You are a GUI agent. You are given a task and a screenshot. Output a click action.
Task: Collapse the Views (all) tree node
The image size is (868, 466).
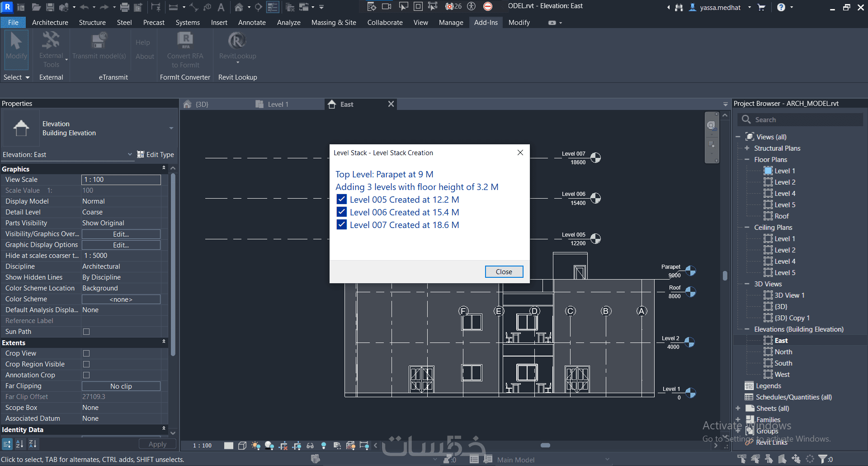738,137
